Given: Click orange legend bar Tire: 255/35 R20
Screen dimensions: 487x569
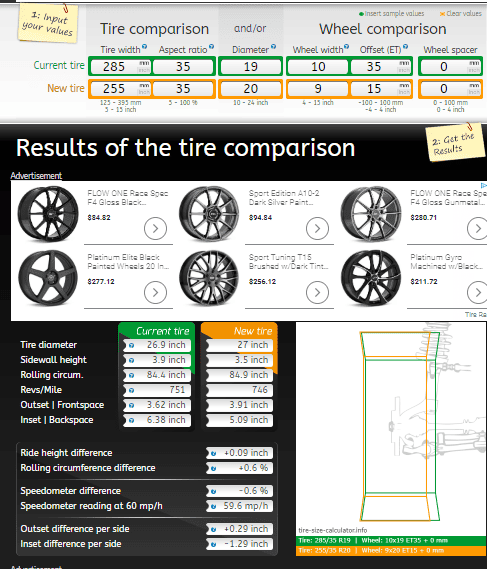Looking at the screenshot, I should coord(391,550).
